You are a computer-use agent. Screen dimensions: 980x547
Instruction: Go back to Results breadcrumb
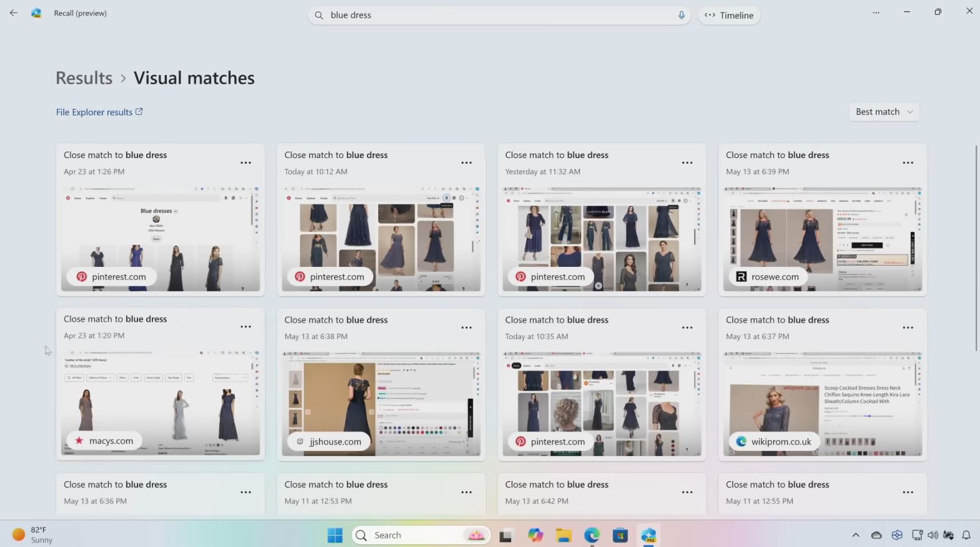(x=84, y=78)
